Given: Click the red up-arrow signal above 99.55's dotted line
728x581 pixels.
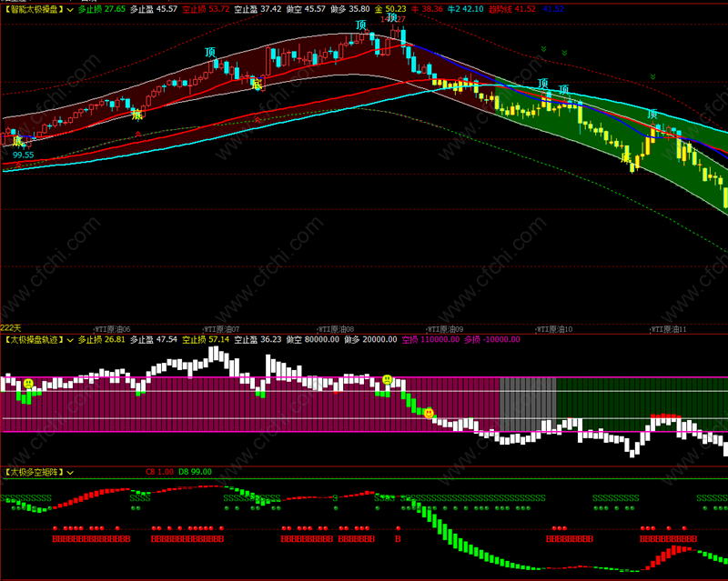Looking at the screenshot, I should (18, 165).
